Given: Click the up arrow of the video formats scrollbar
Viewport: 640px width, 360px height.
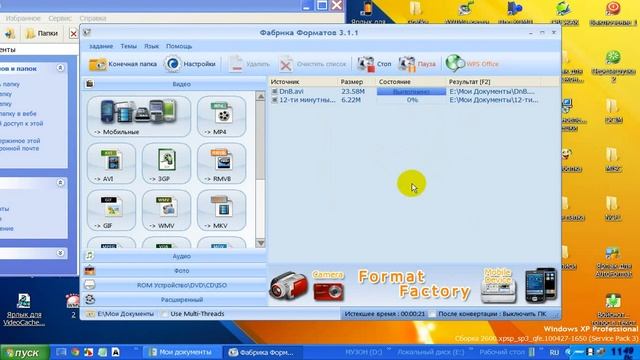Looking at the screenshot, I should pos(260,97).
